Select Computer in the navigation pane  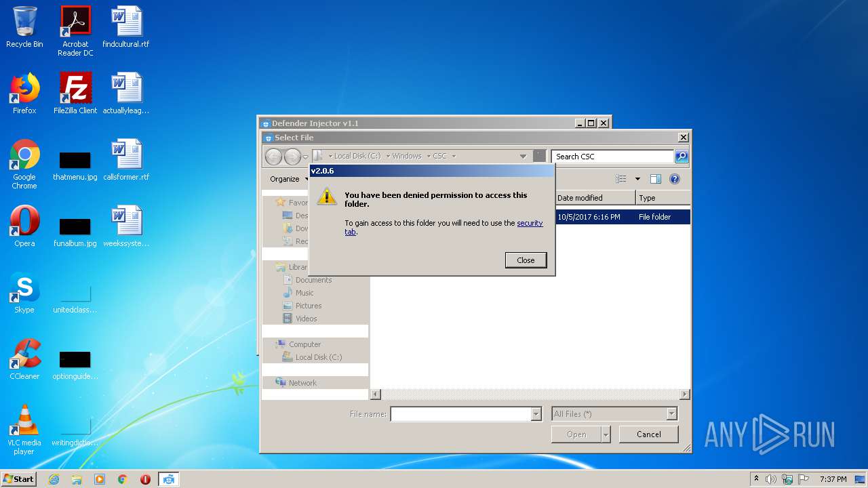click(x=304, y=344)
